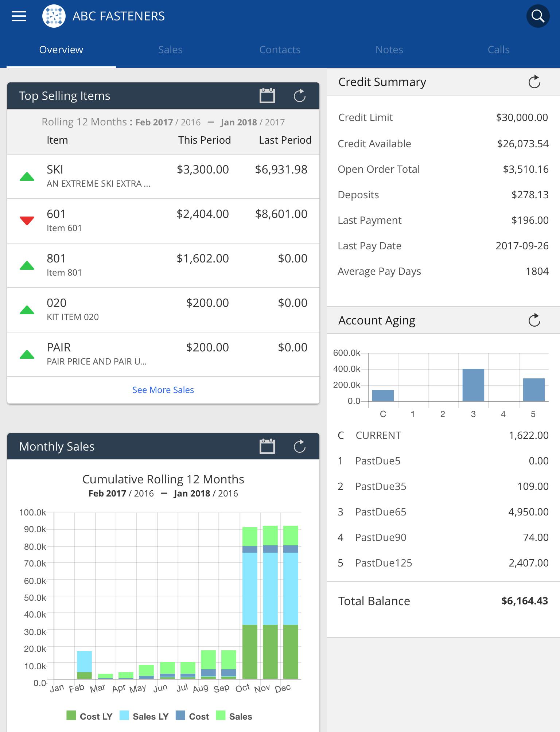Open the Contacts tab
Image resolution: width=560 pixels, height=732 pixels.
click(x=280, y=50)
